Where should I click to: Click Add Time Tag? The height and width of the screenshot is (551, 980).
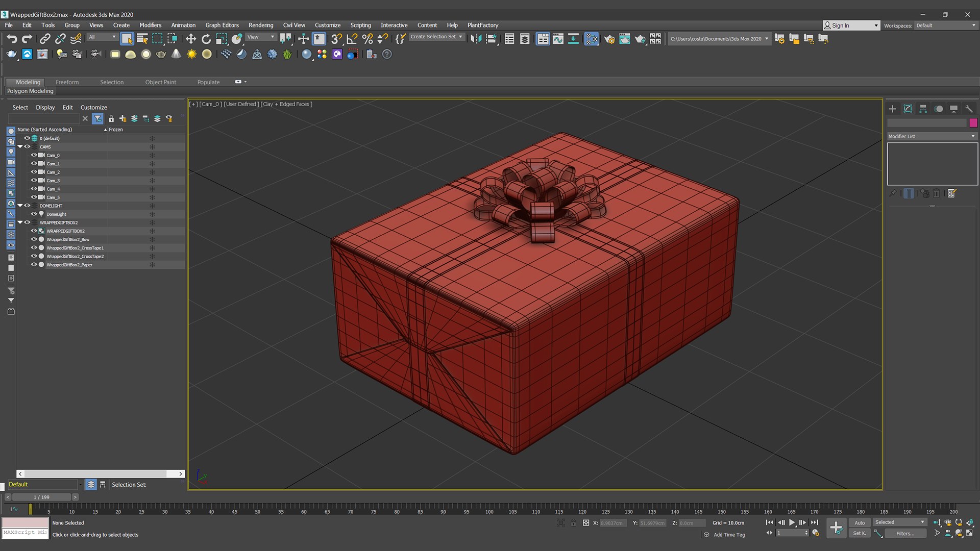[x=729, y=535]
